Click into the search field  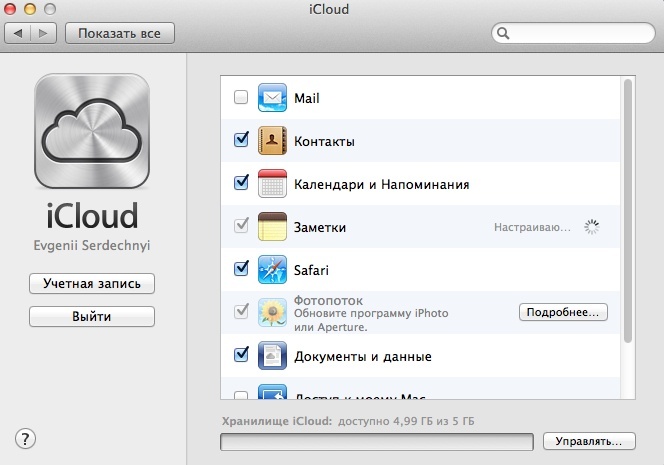click(573, 33)
